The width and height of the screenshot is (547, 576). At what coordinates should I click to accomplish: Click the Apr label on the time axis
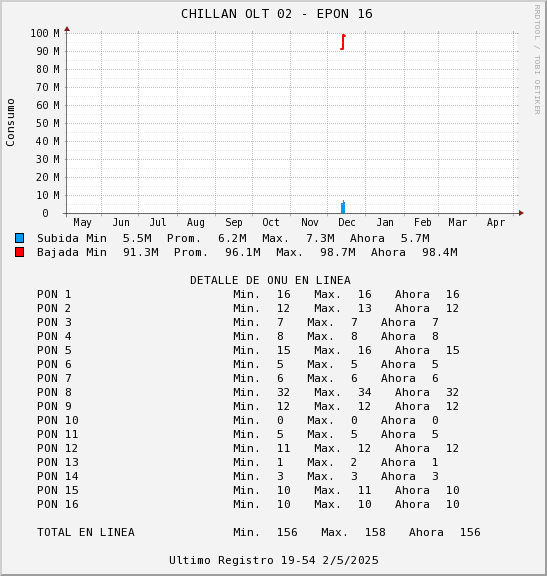coord(496,223)
